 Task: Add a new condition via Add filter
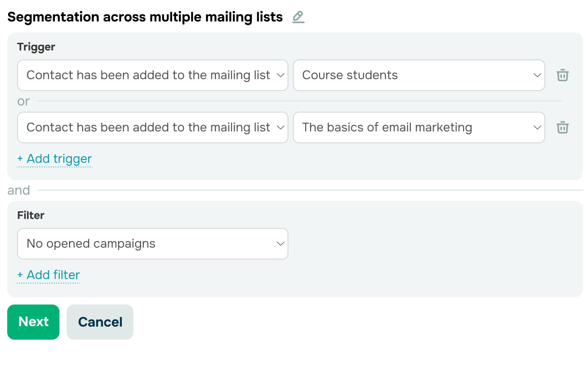click(49, 275)
